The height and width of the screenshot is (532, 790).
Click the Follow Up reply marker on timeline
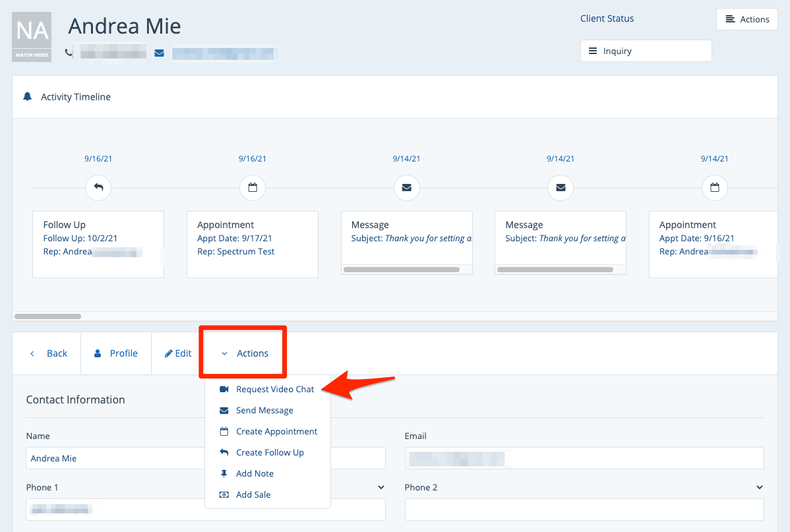(98, 188)
